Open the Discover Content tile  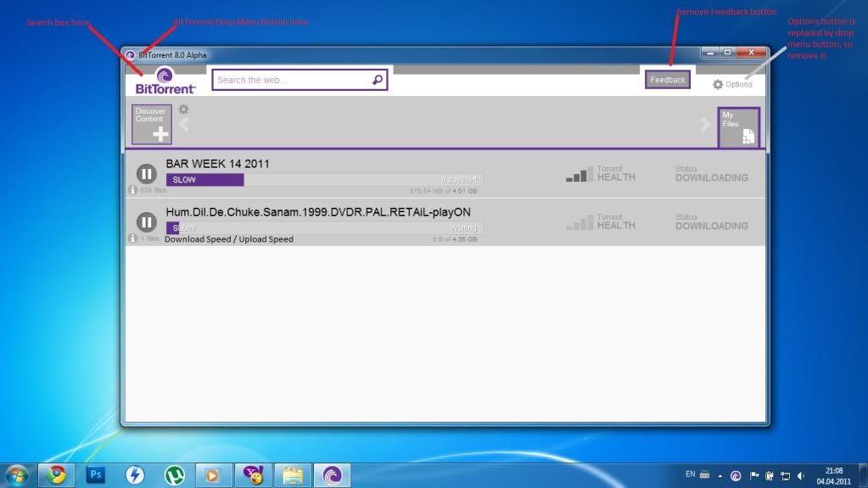[152, 124]
